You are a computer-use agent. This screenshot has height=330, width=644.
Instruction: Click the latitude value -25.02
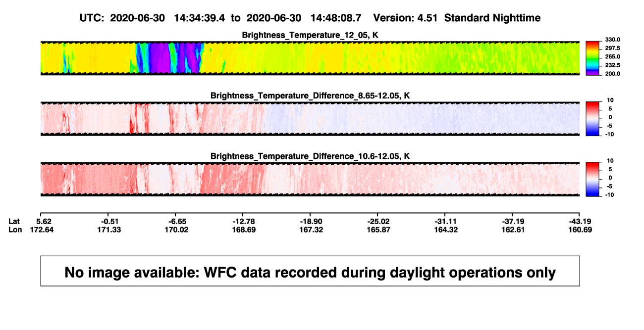pos(379,221)
